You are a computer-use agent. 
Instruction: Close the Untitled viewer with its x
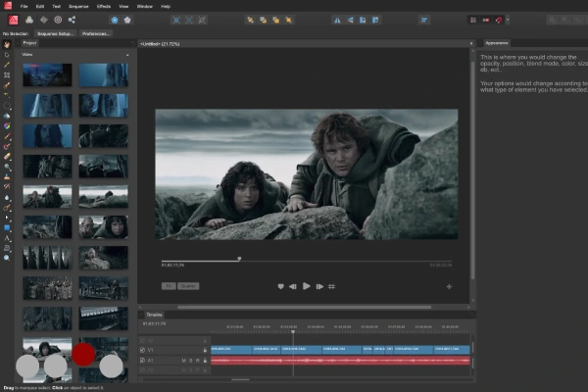(471, 43)
